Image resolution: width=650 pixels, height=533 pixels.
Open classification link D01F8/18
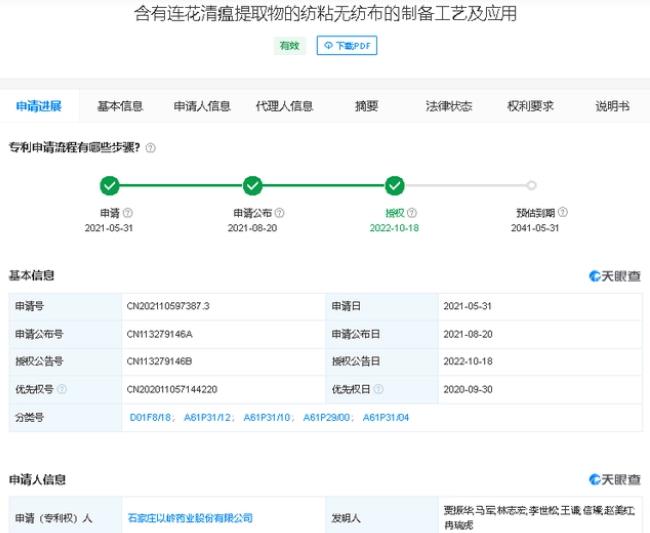point(150,417)
